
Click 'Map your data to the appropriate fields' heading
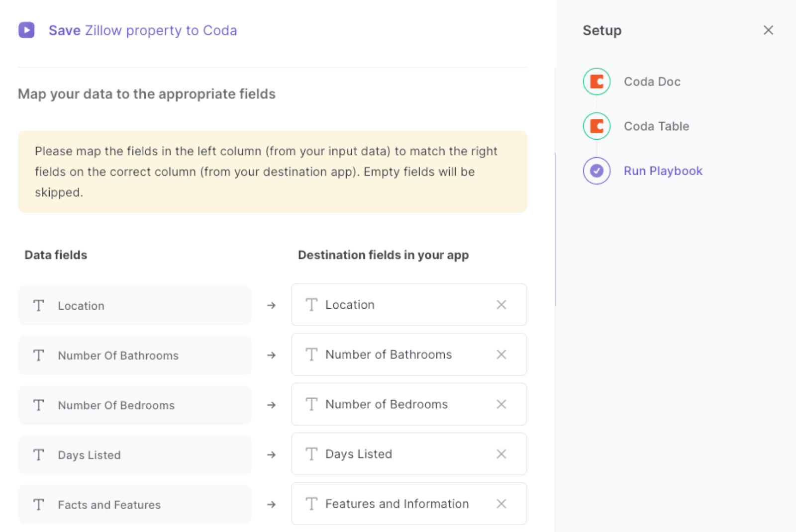147,94
